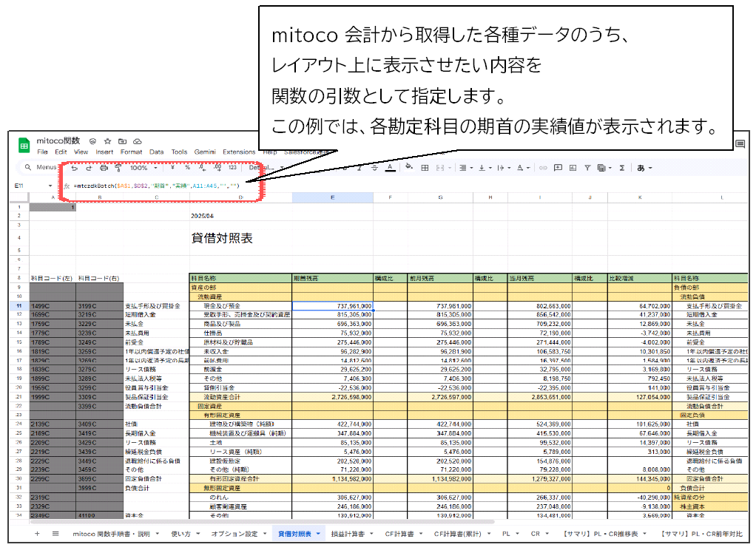The height and width of the screenshot is (553, 756).
Task: Click the Undo arrow in toolbar
Action: (74, 168)
